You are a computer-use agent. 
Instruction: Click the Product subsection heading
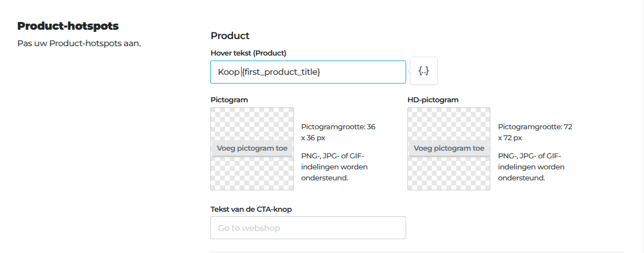click(x=230, y=36)
